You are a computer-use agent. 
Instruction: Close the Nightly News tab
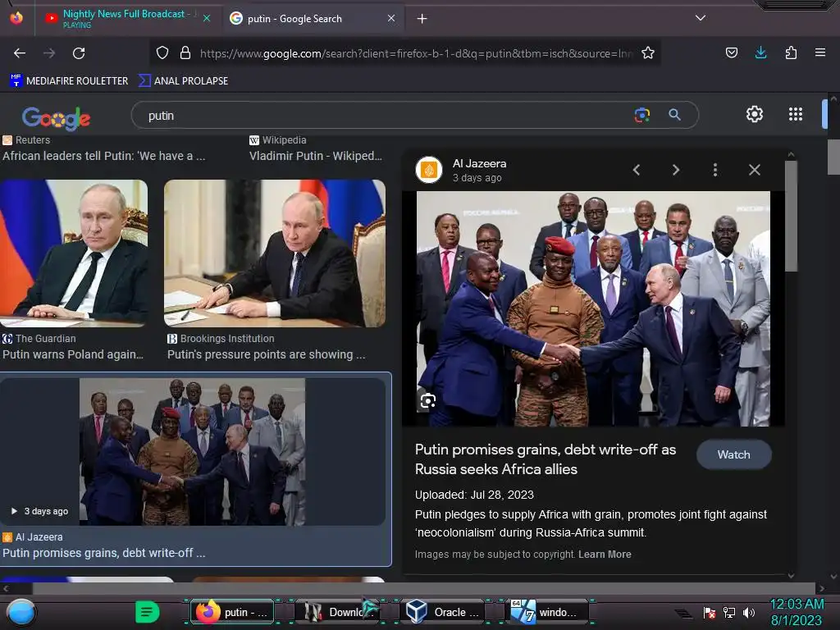coord(206,18)
